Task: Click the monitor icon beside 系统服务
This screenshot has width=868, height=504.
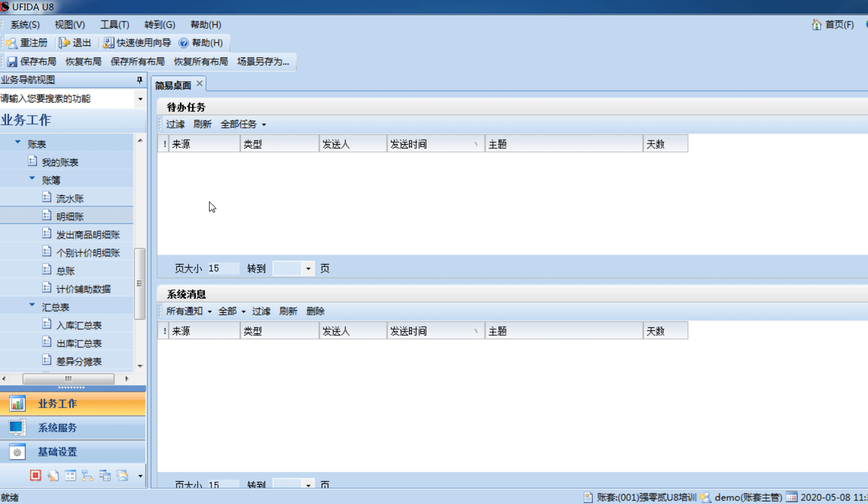Action: pyautogui.click(x=17, y=427)
